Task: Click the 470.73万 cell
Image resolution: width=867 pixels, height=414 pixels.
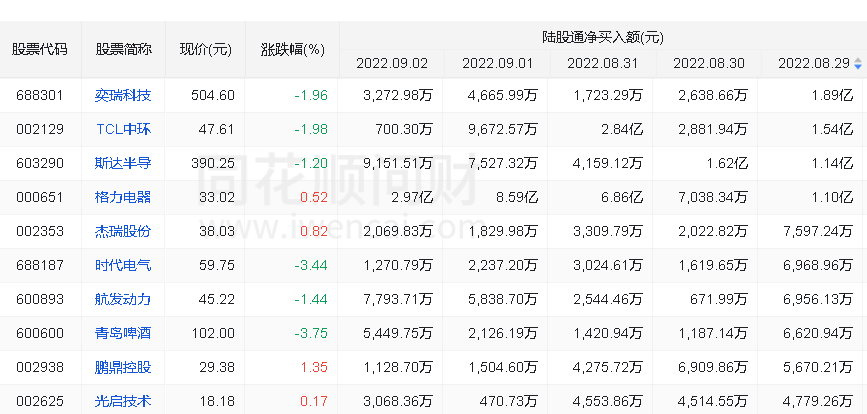Action: pyautogui.click(x=509, y=401)
